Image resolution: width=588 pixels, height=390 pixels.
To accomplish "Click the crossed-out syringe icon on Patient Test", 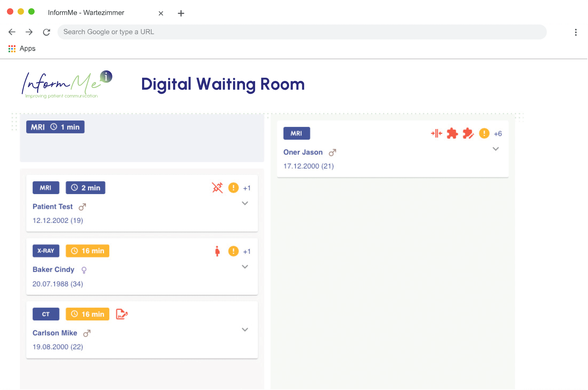I will (217, 188).
